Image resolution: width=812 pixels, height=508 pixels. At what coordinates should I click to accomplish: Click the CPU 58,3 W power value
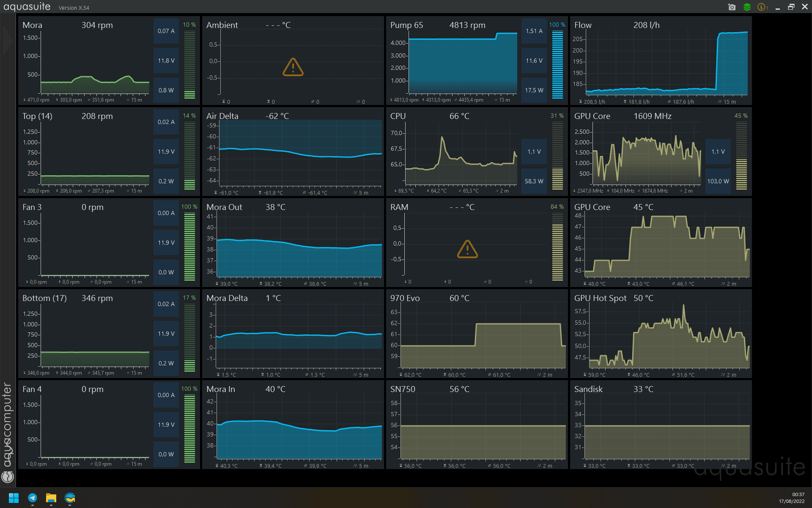point(534,181)
